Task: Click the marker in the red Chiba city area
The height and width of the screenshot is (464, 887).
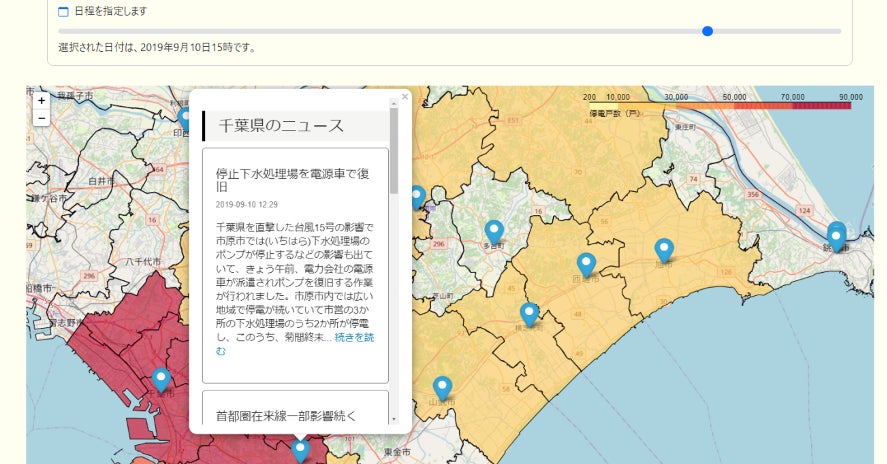Action: pyautogui.click(x=161, y=379)
